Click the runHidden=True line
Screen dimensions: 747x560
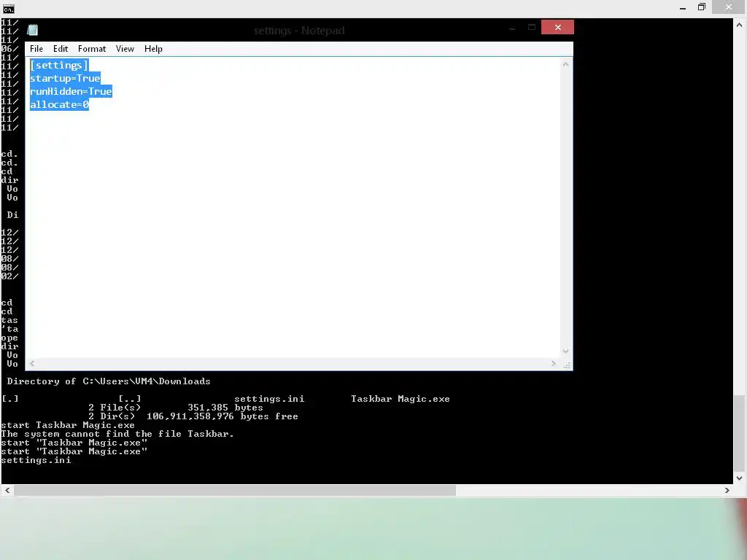pyautogui.click(x=71, y=91)
